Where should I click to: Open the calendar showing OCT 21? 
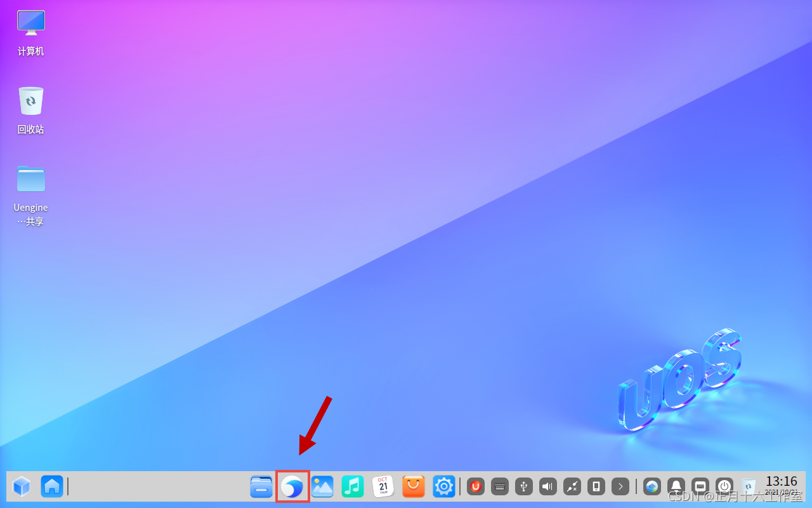(383, 487)
